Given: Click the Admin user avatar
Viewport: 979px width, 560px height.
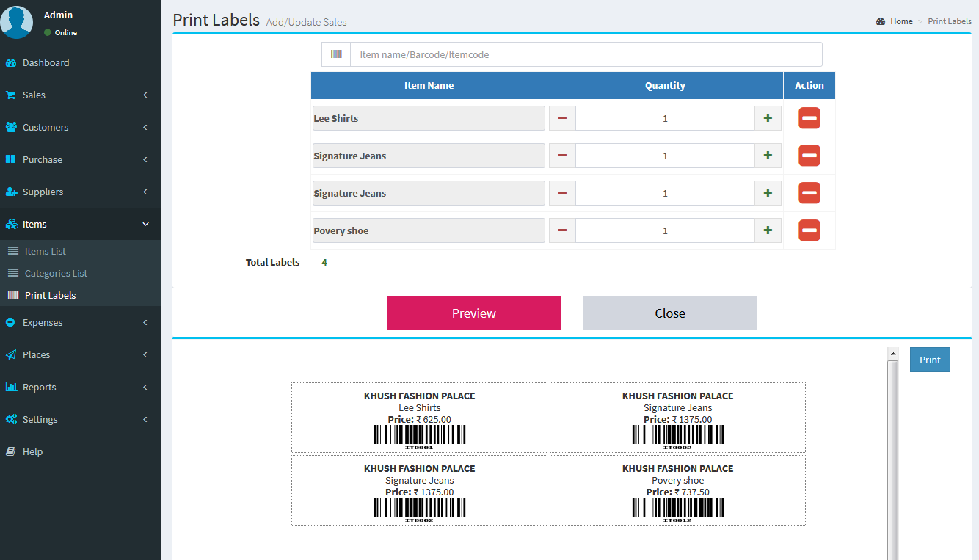Looking at the screenshot, I should [x=16, y=21].
